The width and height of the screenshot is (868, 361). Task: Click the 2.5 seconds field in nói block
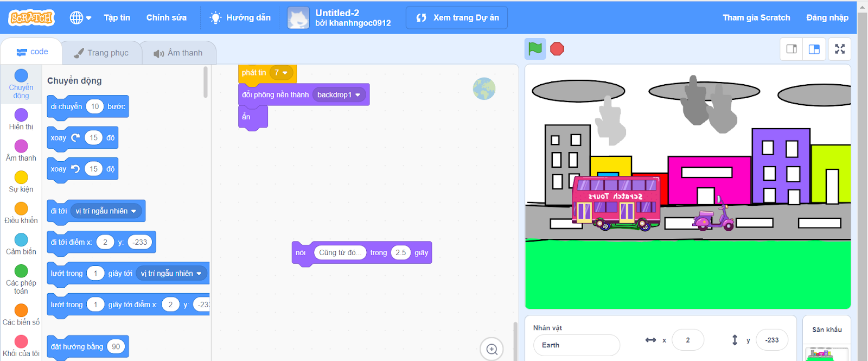click(x=401, y=253)
